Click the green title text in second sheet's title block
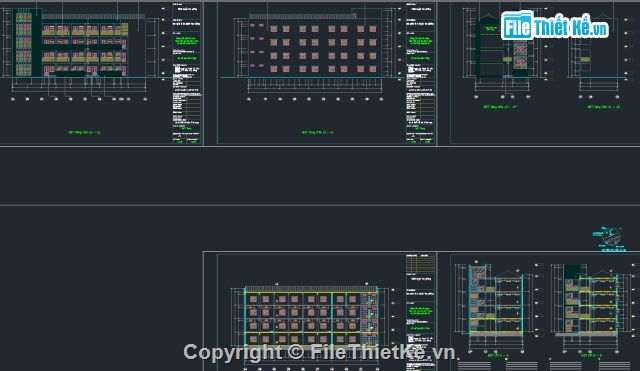The height and width of the screenshot is (371, 640). pos(420,40)
